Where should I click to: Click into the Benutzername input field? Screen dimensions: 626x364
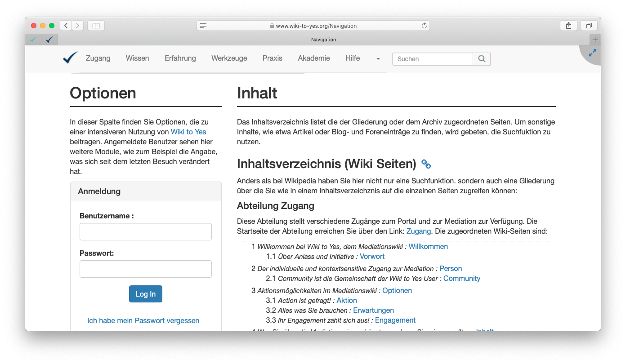[145, 232]
